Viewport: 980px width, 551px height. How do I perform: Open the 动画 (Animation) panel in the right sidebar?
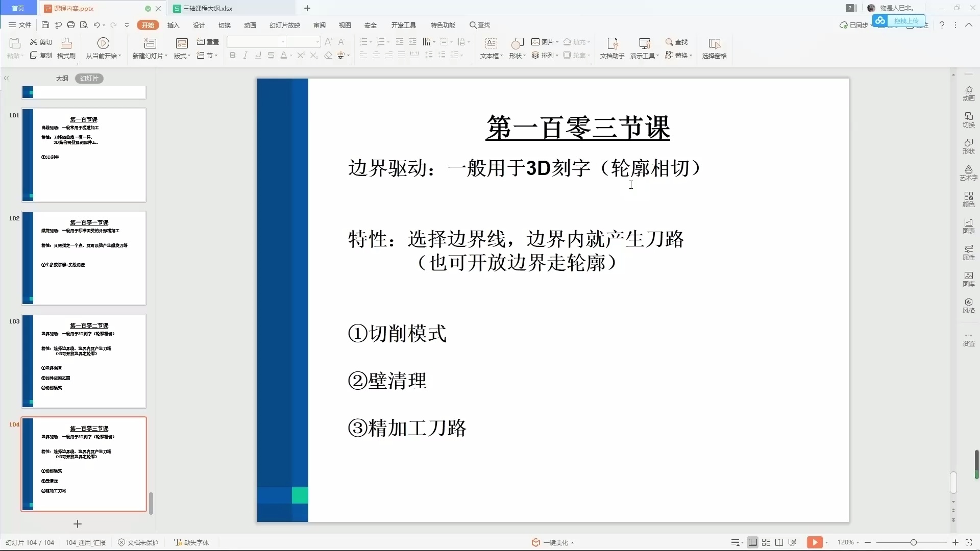[969, 93]
